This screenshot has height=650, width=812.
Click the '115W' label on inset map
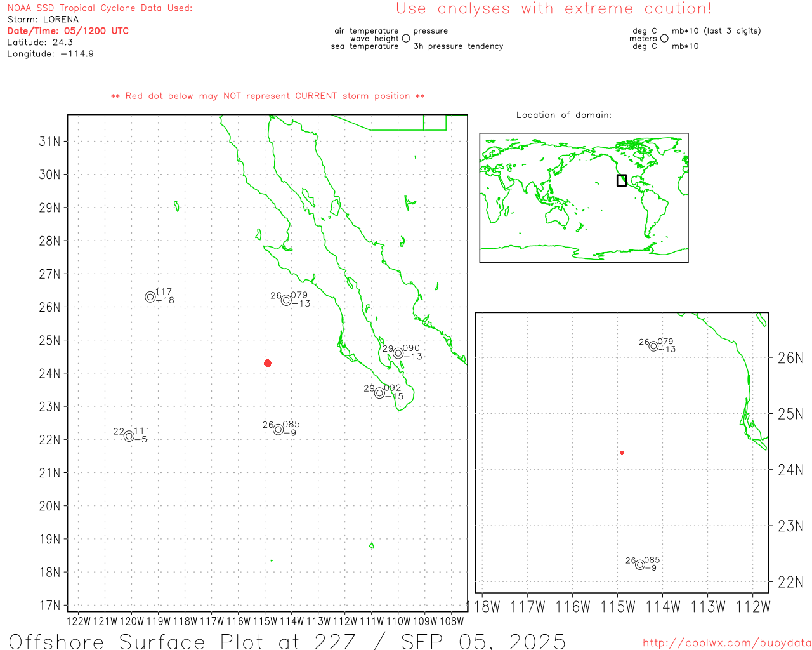[618, 607]
